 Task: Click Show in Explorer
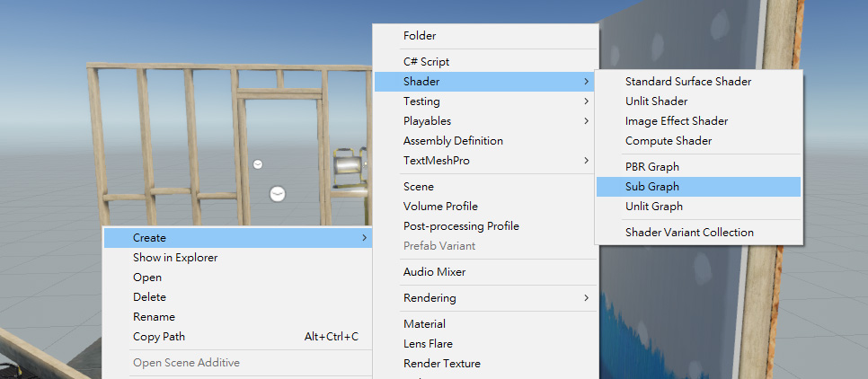[x=175, y=258]
